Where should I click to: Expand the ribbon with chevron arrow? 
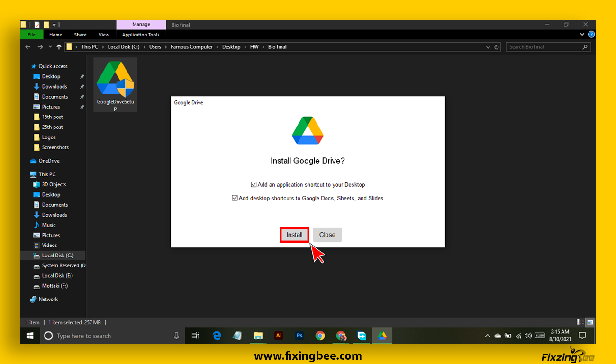tap(582, 35)
